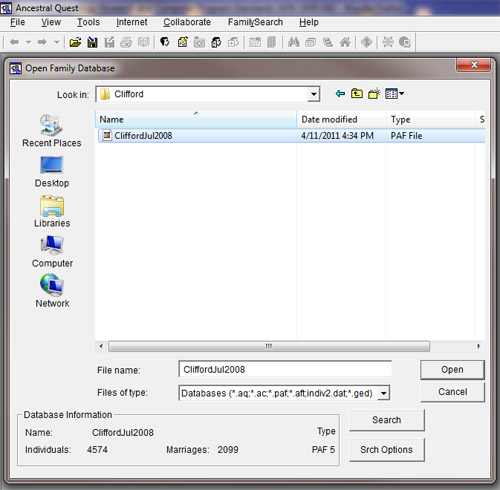Create a new folder
This screenshot has height=490, width=500.
click(x=374, y=94)
